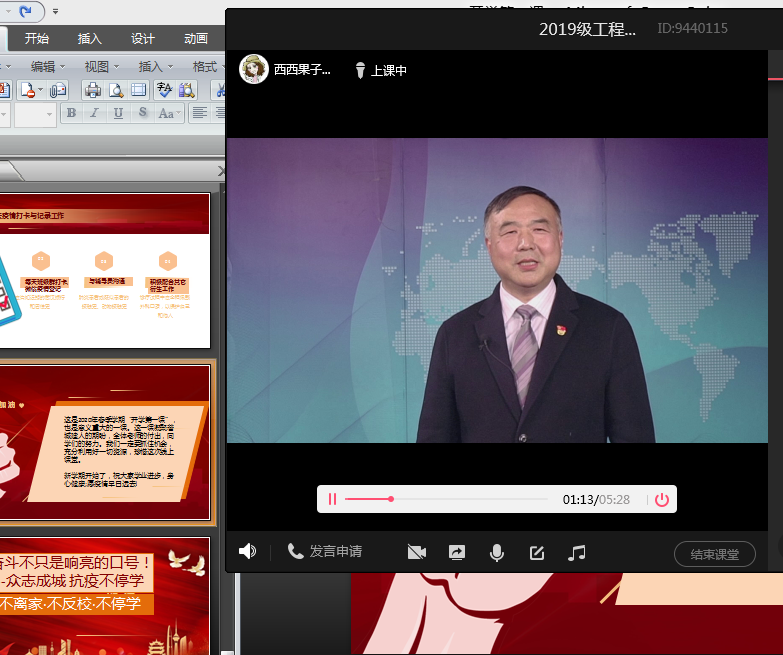Expand the 编辑 dropdown menu
Viewport: 783px width, 655px height.
[x=48, y=66]
